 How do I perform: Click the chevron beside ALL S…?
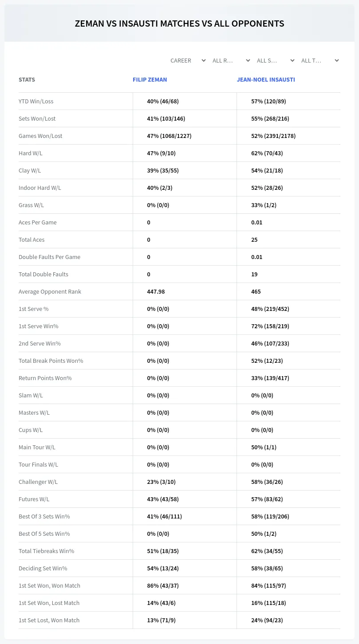click(292, 60)
